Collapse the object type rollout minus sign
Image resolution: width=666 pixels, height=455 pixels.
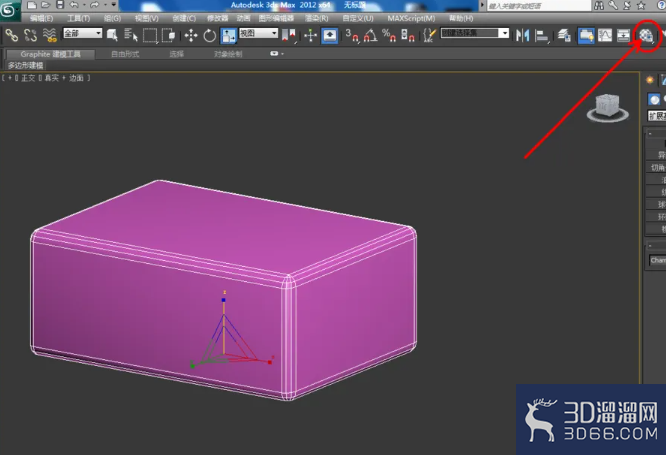click(x=650, y=133)
